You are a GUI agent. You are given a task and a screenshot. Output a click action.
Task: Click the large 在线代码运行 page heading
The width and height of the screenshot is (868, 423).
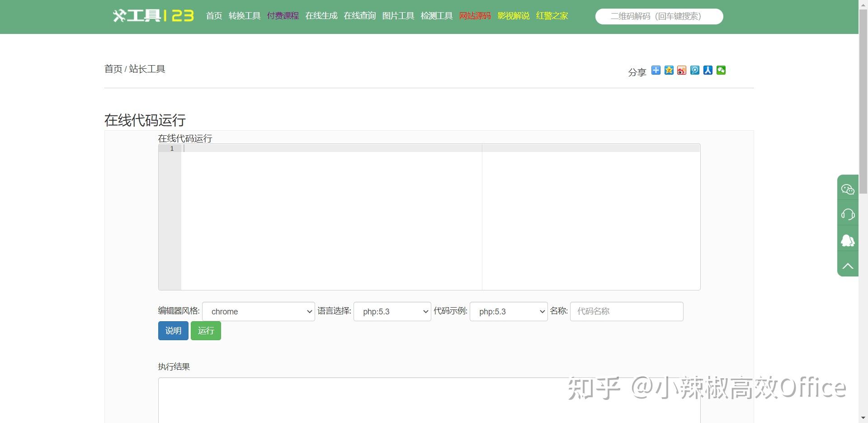pyautogui.click(x=145, y=120)
